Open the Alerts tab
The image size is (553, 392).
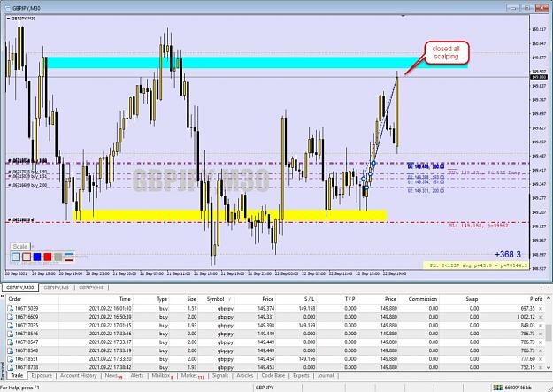[x=137, y=376]
